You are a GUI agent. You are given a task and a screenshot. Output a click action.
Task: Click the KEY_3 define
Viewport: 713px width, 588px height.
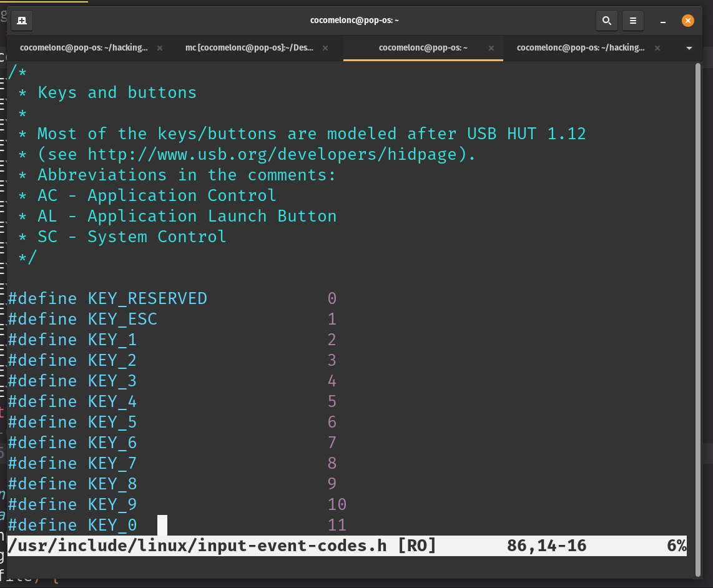[72, 381]
